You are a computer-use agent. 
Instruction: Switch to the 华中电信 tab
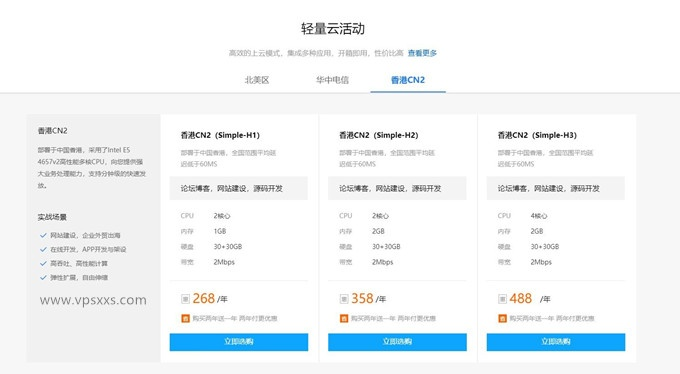tap(332, 80)
